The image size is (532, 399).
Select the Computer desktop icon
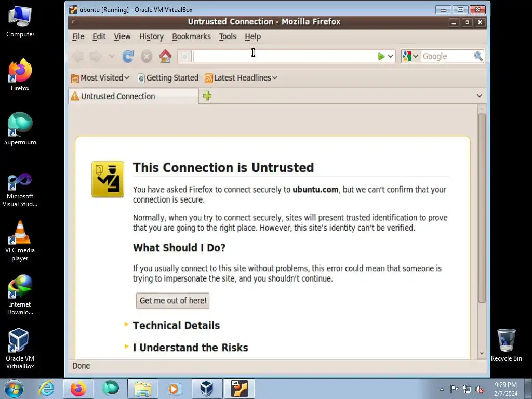[x=20, y=22]
